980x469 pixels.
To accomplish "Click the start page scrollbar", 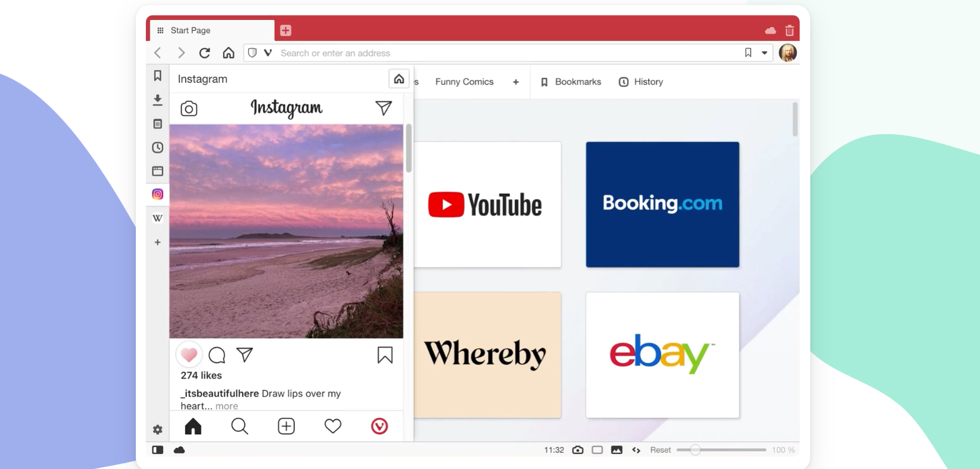I will pyautogui.click(x=795, y=119).
